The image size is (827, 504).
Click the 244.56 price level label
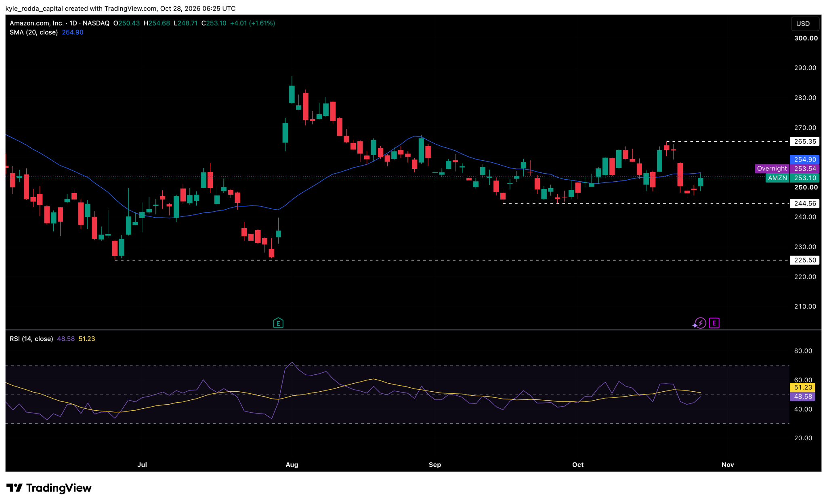(805, 204)
